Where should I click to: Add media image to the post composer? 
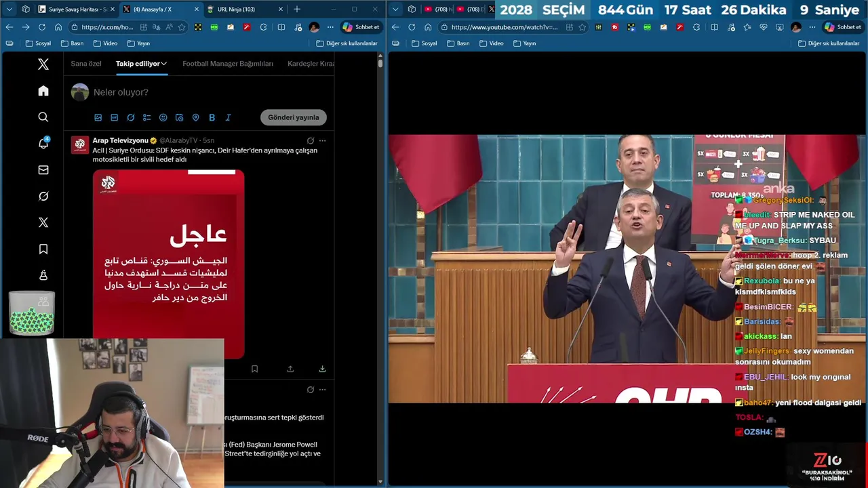click(x=98, y=117)
